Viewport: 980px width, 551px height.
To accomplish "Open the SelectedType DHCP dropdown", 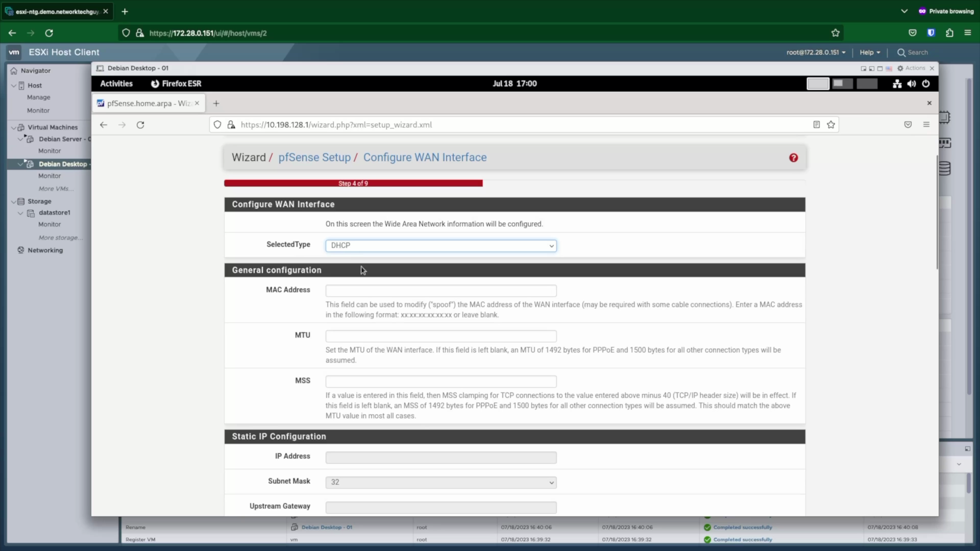I will (x=441, y=245).
